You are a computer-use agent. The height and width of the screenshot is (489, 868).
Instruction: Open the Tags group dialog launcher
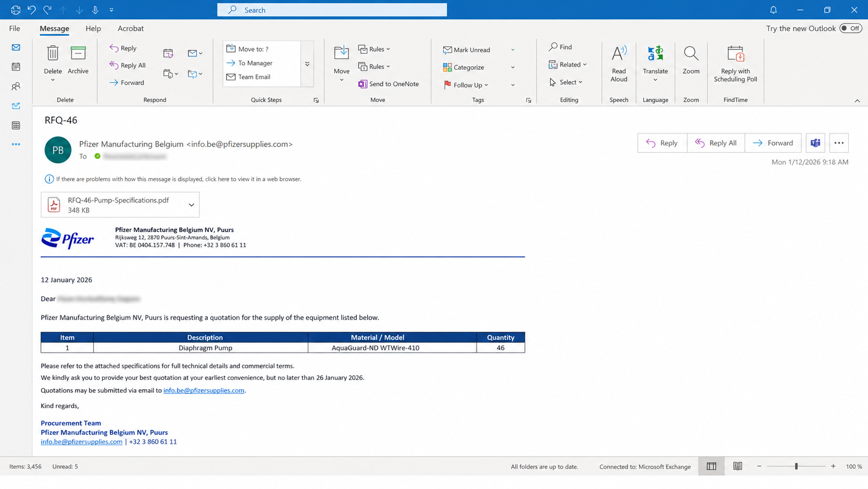tap(528, 100)
